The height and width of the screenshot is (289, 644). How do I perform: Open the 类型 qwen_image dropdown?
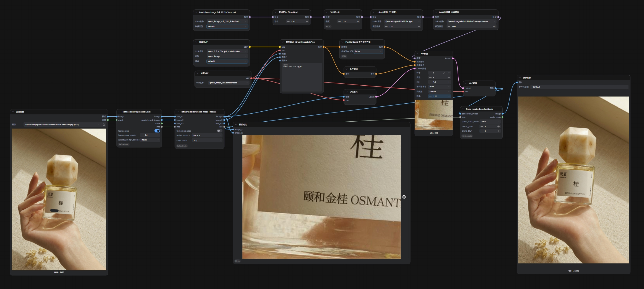click(227, 57)
